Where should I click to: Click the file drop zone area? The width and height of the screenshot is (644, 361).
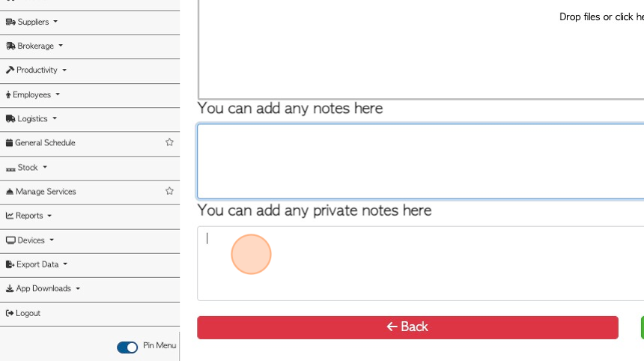pyautogui.click(x=421, y=49)
